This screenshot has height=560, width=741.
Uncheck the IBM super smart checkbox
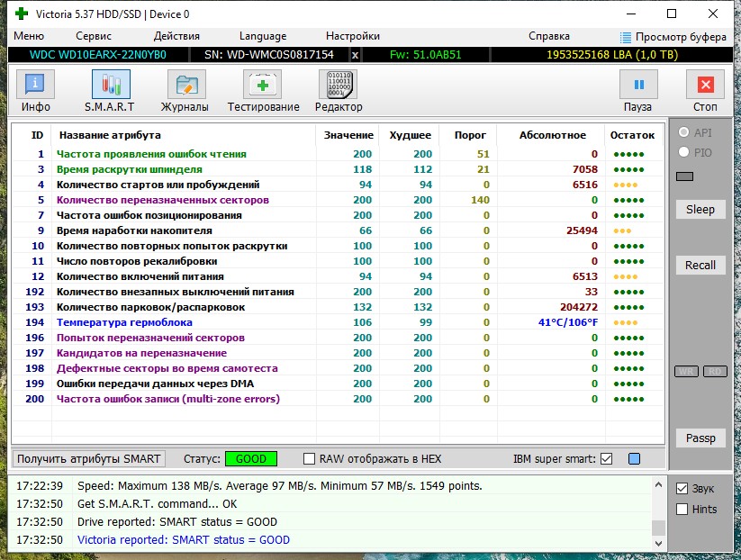[607, 459]
